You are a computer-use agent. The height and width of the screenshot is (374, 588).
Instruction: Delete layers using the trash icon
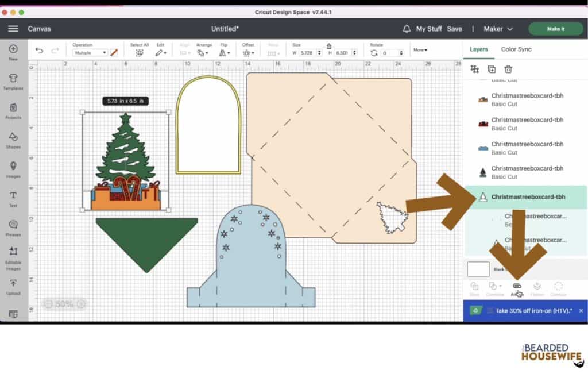click(509, 69)
